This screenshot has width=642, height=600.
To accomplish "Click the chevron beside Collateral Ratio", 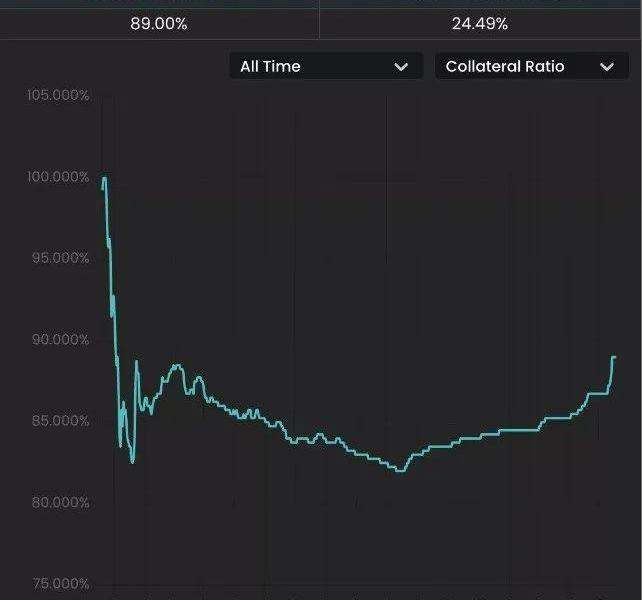I will [x=607, y=67].
